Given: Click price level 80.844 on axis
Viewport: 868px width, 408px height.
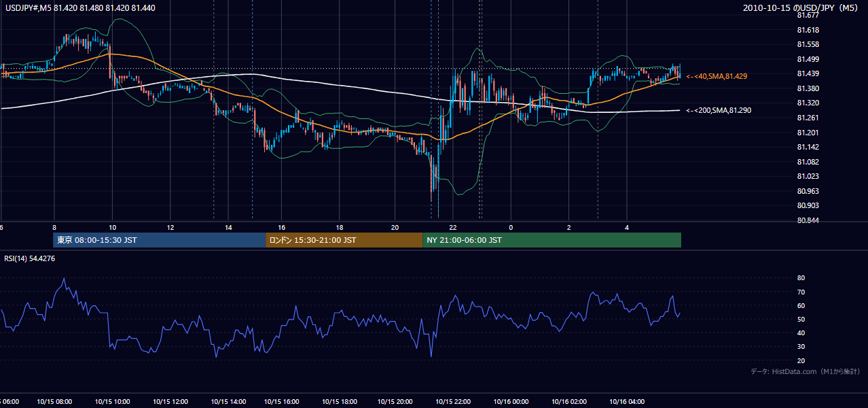Looking at the screenshot, I should 808,220.
